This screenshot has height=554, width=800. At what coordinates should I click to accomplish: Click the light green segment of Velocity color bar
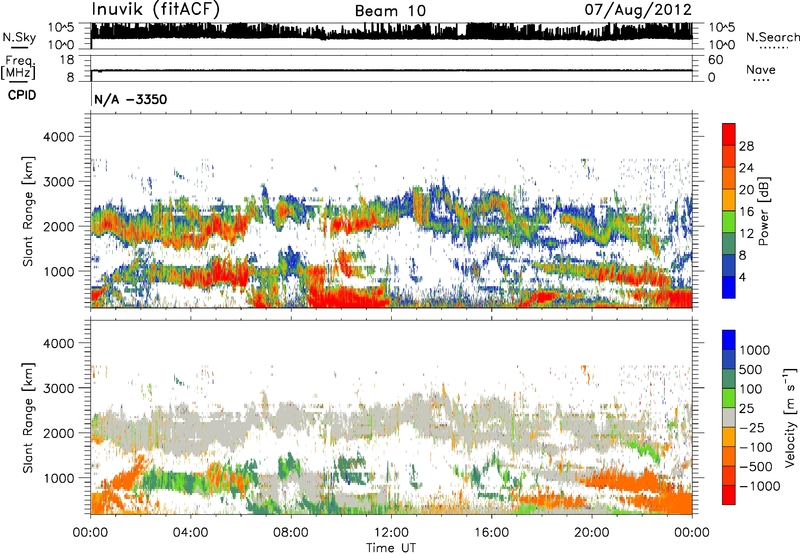(x=729, y=398)
